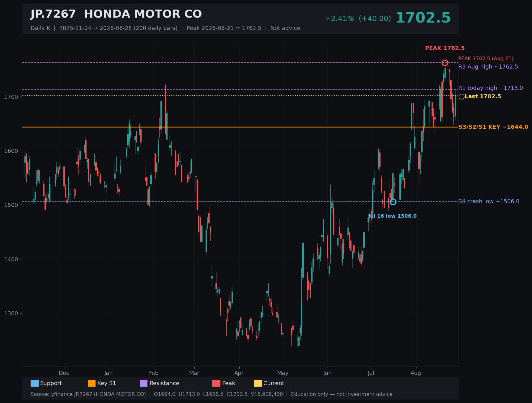Click the ticker symbol "JP.7267" in the header
Screen dimensions: 532x403
click(53, 14)
